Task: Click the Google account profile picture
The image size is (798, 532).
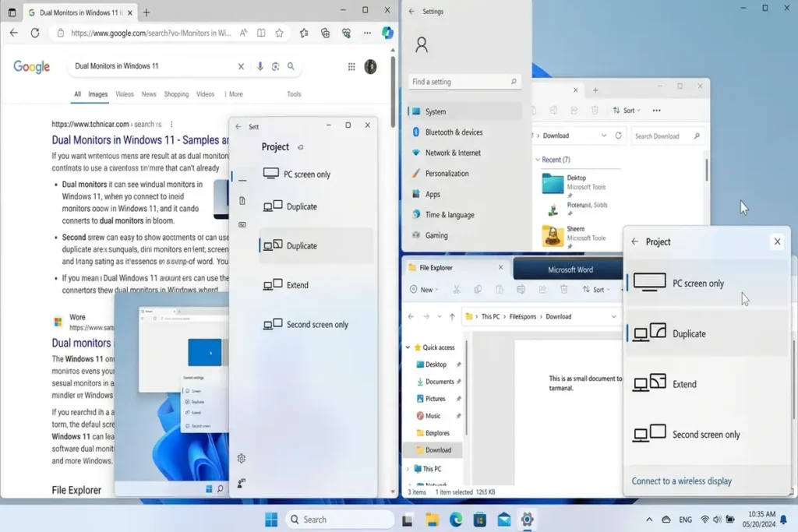Action: tap(370, 67)
